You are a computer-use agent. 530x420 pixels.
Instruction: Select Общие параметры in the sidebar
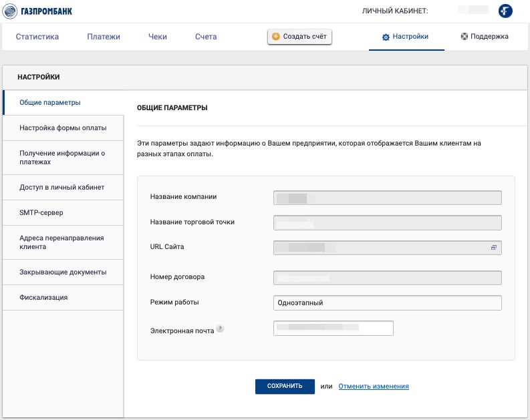pos(50,103)
